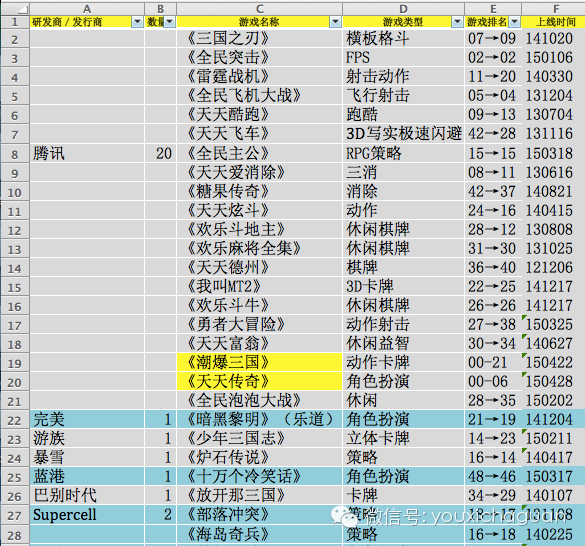
Task: Select cell 《我叫MT2》
Action: (260, 287)
